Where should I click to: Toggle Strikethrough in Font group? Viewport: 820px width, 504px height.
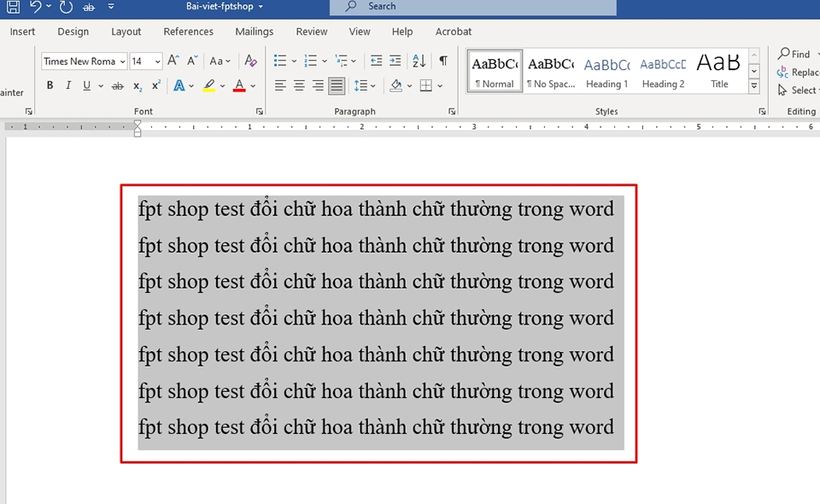(118, 85)
